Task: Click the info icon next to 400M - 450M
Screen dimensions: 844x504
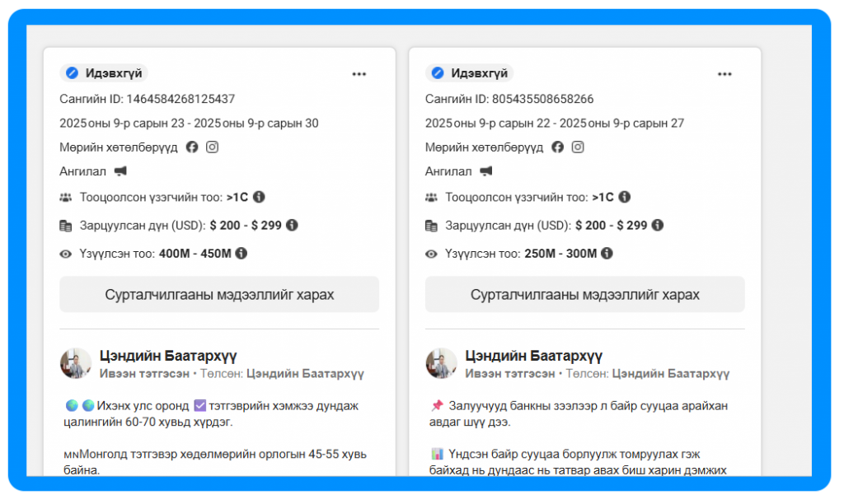Action: [x=241, y=254]
